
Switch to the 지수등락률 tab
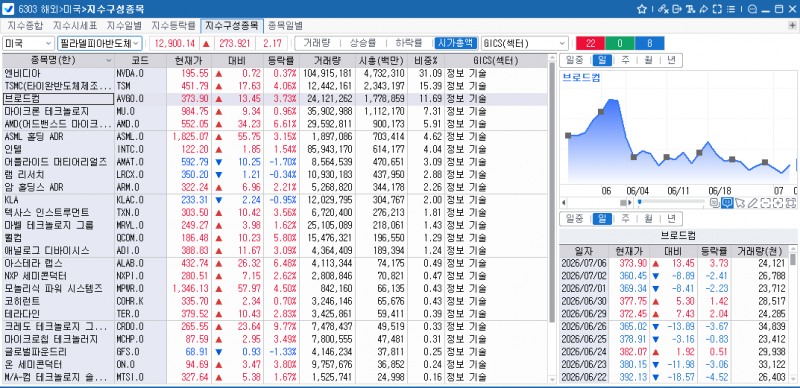tap(173, 26)
